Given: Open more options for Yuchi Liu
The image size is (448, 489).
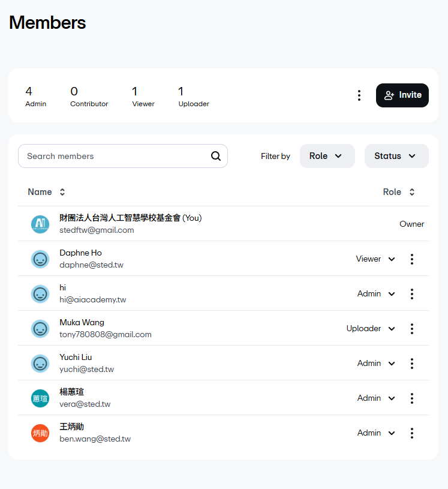Looking at the screenshot, I should [x=412, y=364].
